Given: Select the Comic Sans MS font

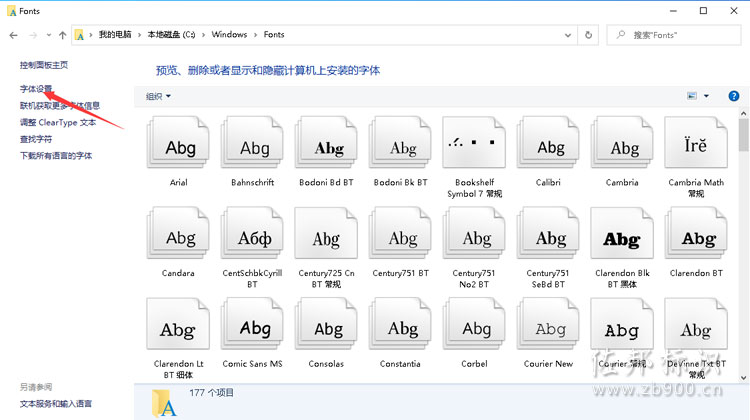Looking at the screenshot, I should click(x=252, y=328).
